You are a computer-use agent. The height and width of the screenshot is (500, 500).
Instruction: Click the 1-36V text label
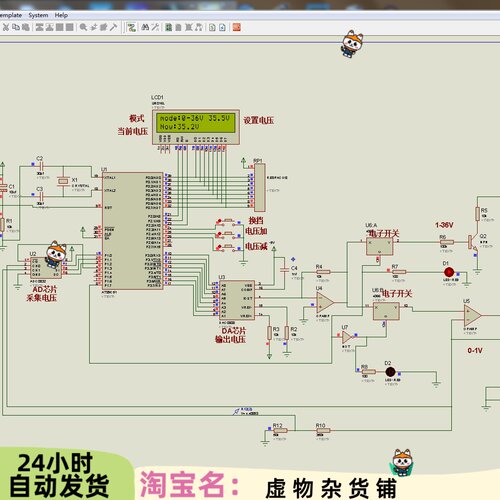click(x=444, y=225)
